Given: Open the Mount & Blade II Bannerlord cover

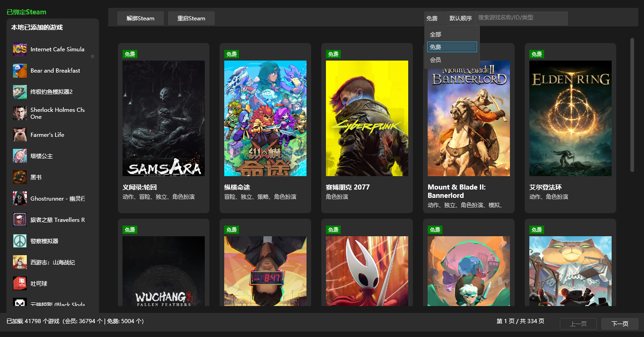Looking at the screenshot, I should [469, 118].
